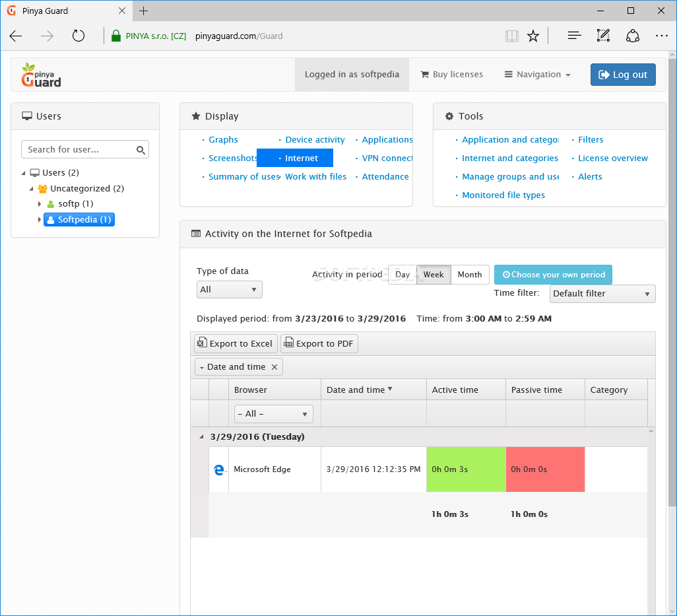677x616 pixels.
Task: Click the green padlock site security icon
Action: (115, 36)
